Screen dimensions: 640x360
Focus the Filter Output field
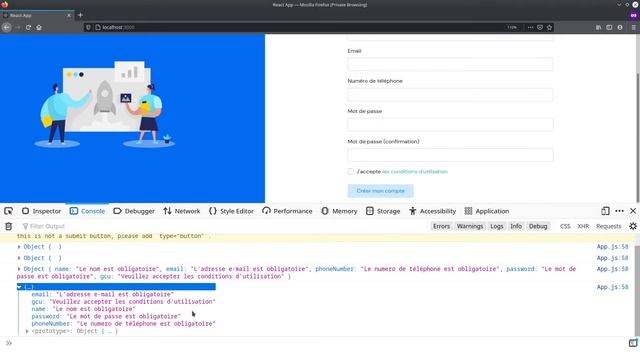(x=224, y=226)
